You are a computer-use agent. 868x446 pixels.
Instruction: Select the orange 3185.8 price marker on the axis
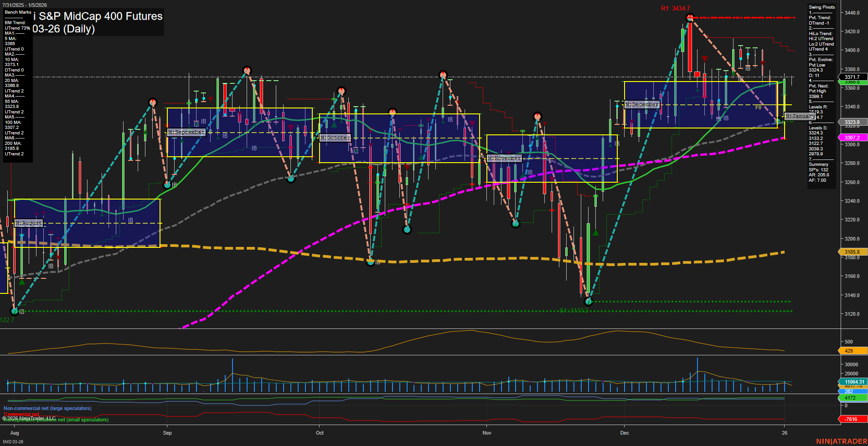tap(852, 251)
